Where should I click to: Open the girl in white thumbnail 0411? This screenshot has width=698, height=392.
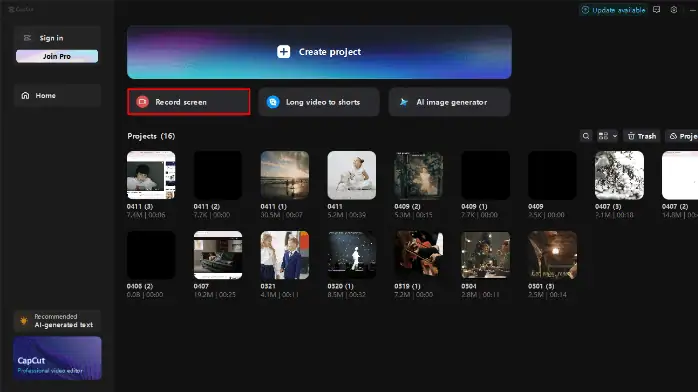pyautogui.click(x=352, y=175)
